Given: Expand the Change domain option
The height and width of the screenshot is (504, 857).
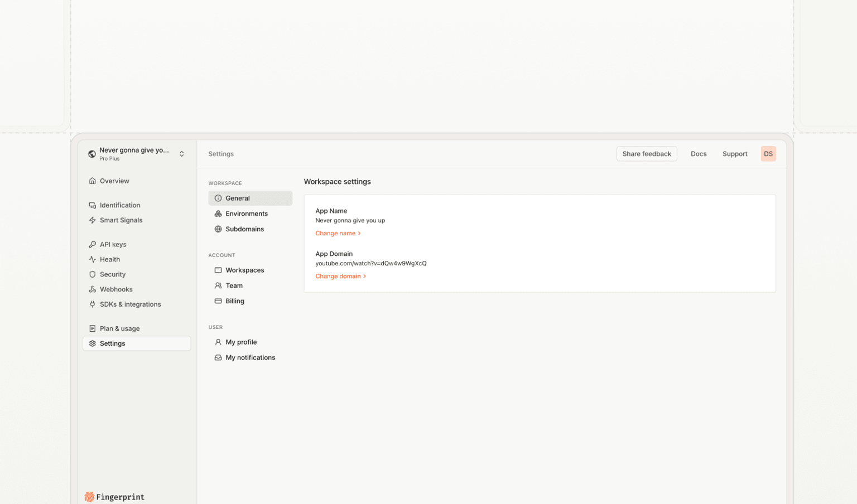Looking at the screenshot, I should (341, 276).
